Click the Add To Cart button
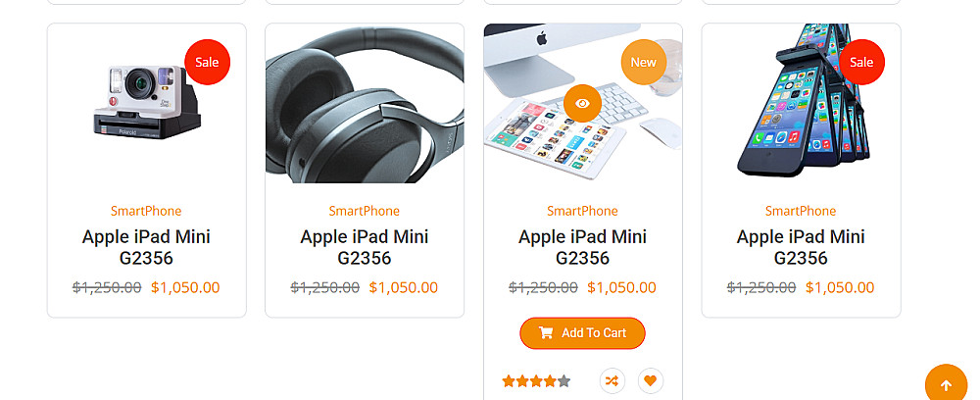 582,333
